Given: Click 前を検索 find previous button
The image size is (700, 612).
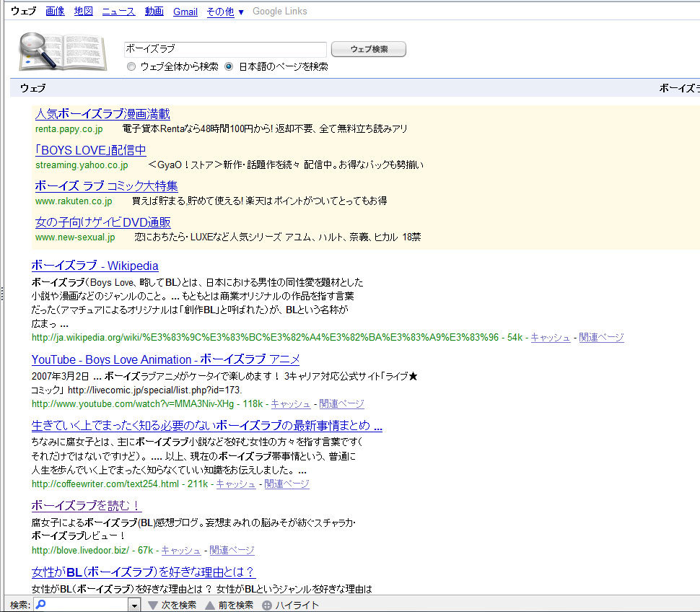Looking at the screenshot, I should click(229, 606).
